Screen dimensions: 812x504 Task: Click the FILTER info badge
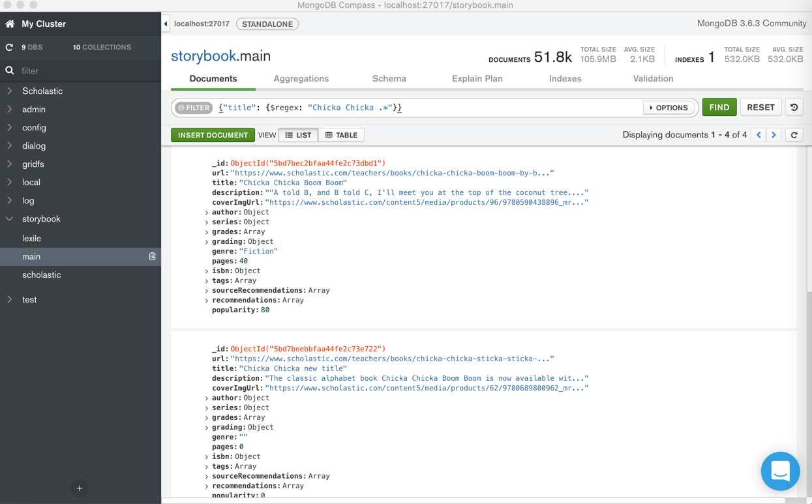[194, 108]
